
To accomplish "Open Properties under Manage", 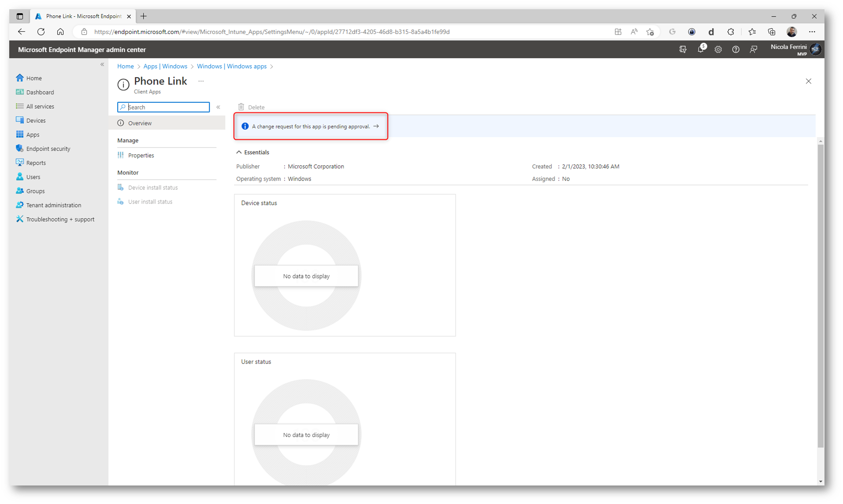I will (141, 156).
